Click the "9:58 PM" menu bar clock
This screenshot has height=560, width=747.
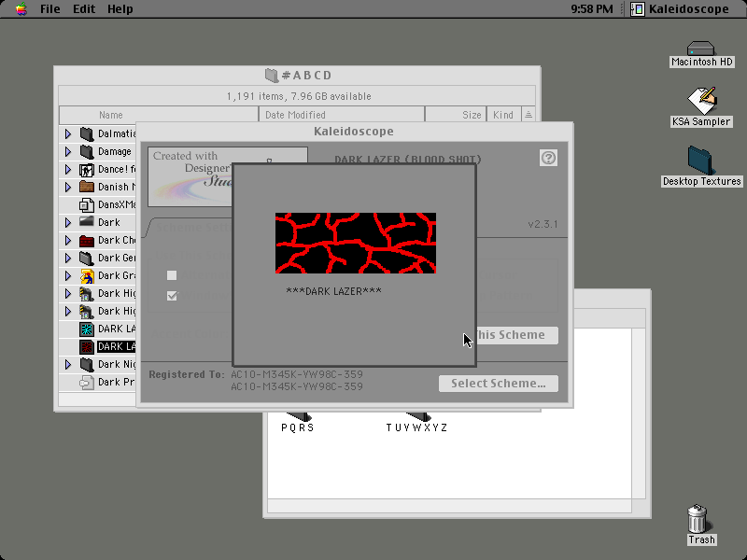tap(592, 8)
